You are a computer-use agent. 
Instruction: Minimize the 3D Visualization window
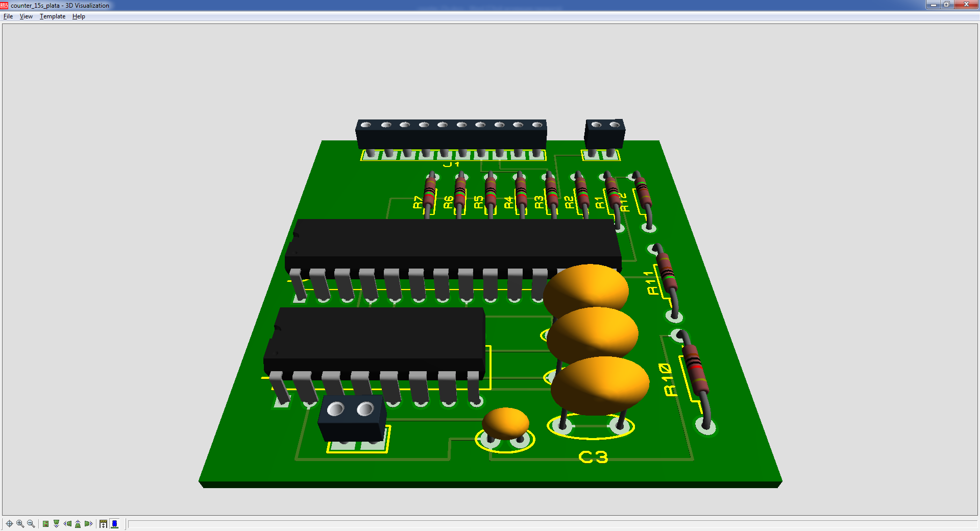pyautogui.click(x=933, y=5)
